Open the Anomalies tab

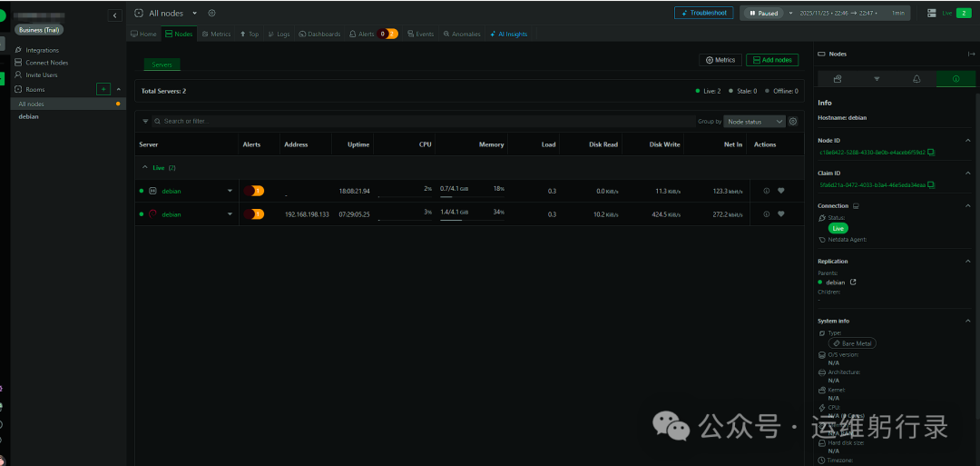(x=463, y=34)
